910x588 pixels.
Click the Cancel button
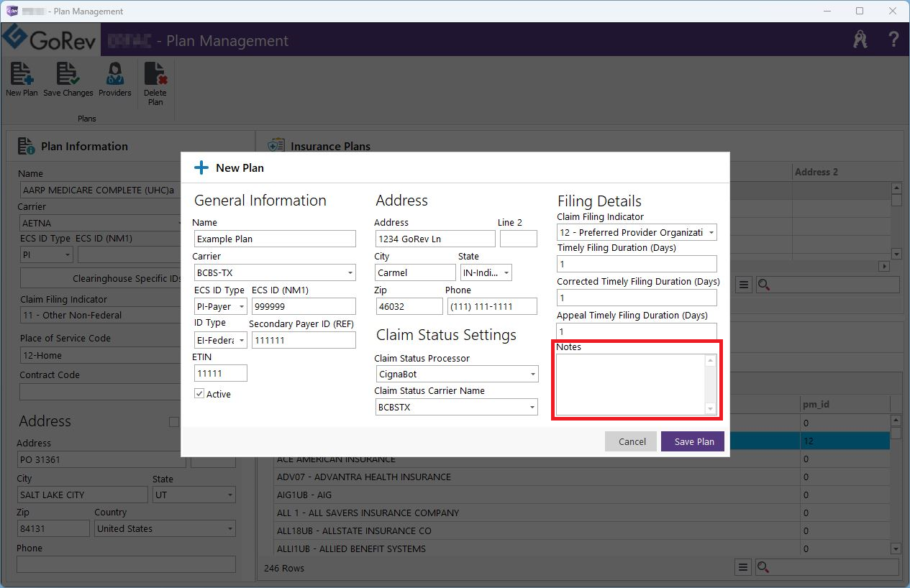632,441
